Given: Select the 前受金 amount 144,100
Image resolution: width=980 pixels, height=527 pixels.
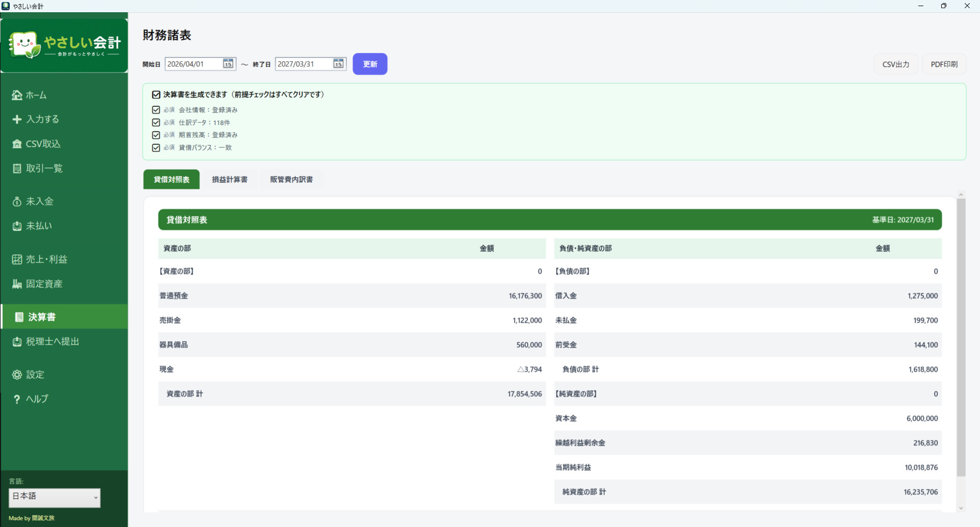Looking at the screenshot, I should click(x=926, y=345).
